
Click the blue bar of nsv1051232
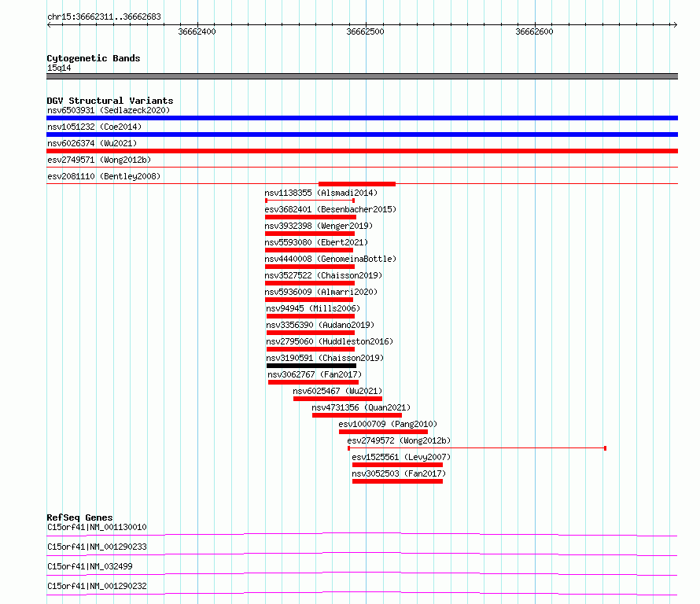tap(362, 134)
